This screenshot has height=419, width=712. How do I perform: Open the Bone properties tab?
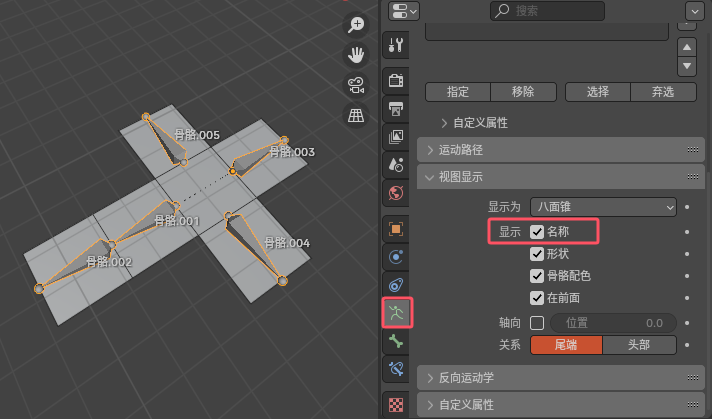(396, 341)
